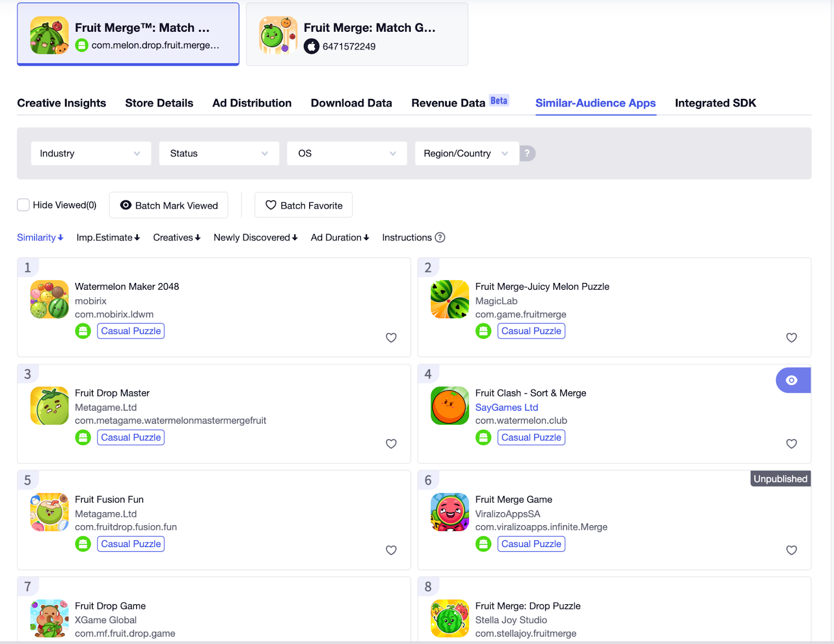Open Fruit Clash orange app icon
Image resolution: width=834 pixels, height=644 pixels.
point(450,405)
